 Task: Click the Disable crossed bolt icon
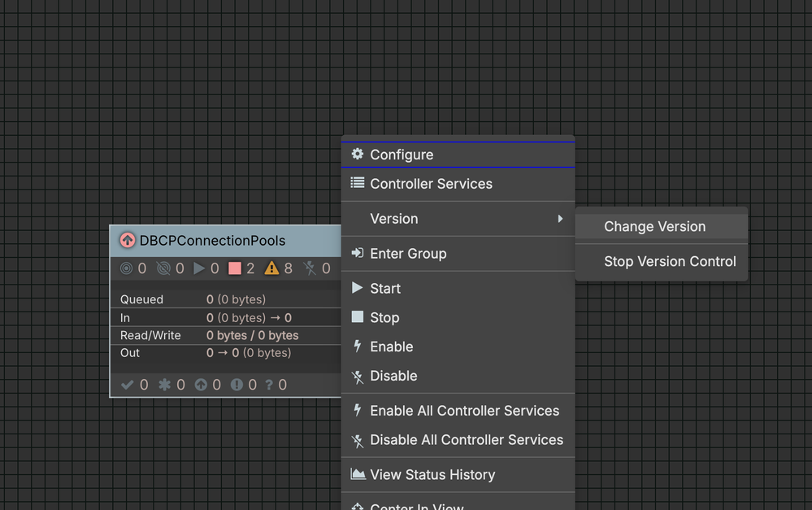358,377
